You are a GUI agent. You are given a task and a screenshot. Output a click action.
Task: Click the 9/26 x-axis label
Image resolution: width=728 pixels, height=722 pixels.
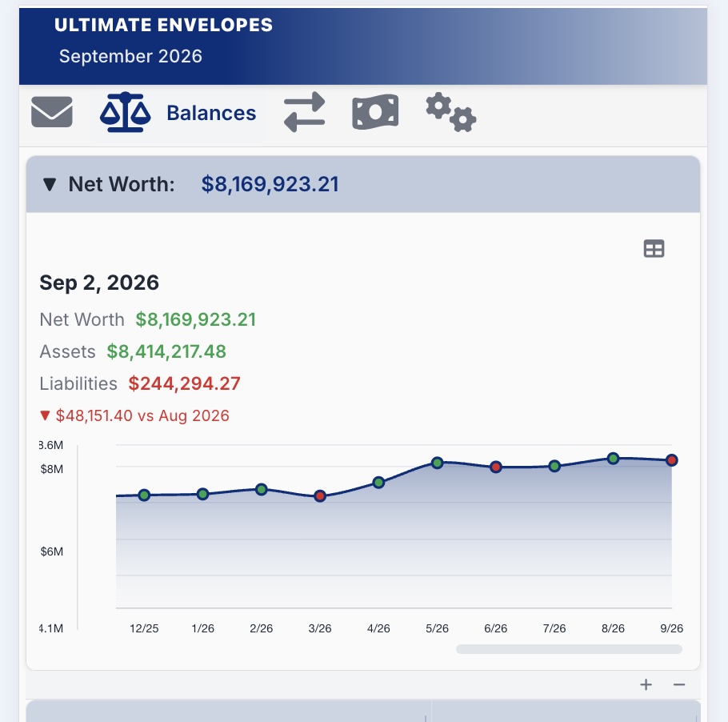671,628
